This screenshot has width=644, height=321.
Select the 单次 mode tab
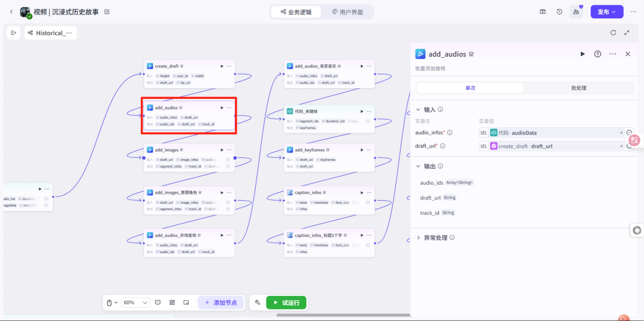[x=470, y=88]
